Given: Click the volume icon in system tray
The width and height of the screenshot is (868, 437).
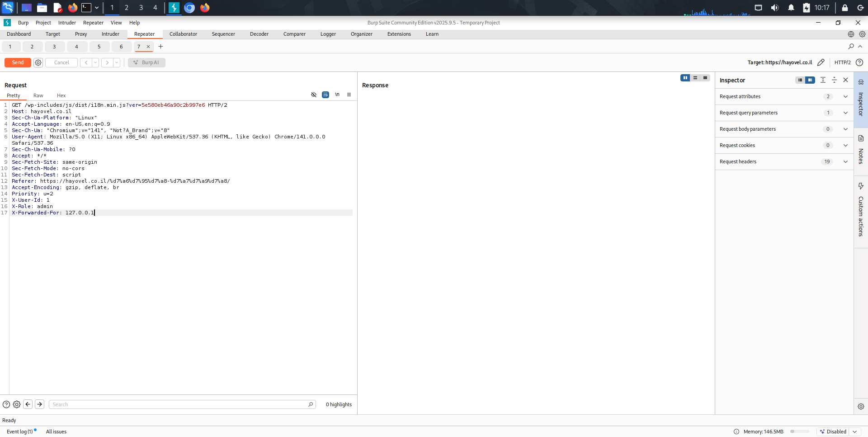Looking at the screenshot, I should pos(775,8).
